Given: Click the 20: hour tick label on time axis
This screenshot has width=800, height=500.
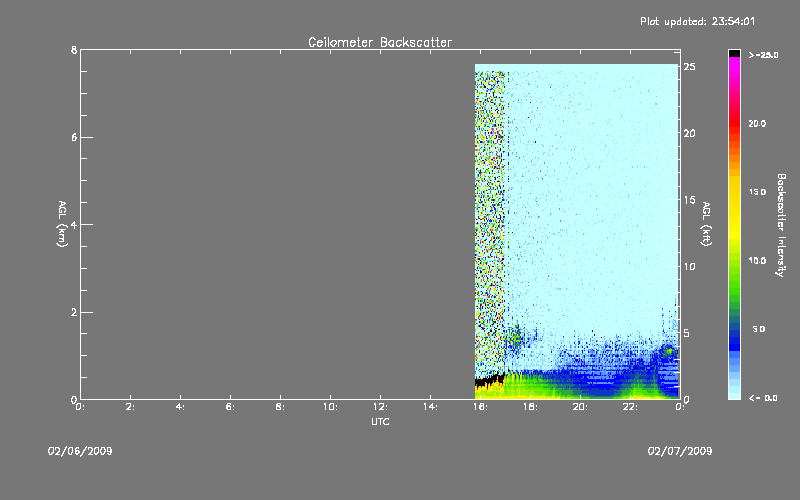Looking at the screenshot, I should tap(580, 407).
